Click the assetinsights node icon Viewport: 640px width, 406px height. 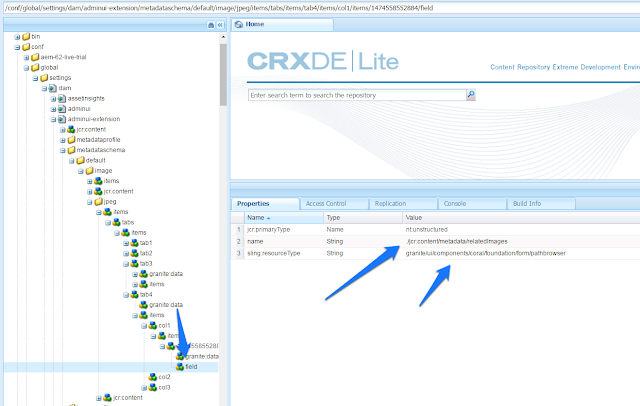(62, 98)
